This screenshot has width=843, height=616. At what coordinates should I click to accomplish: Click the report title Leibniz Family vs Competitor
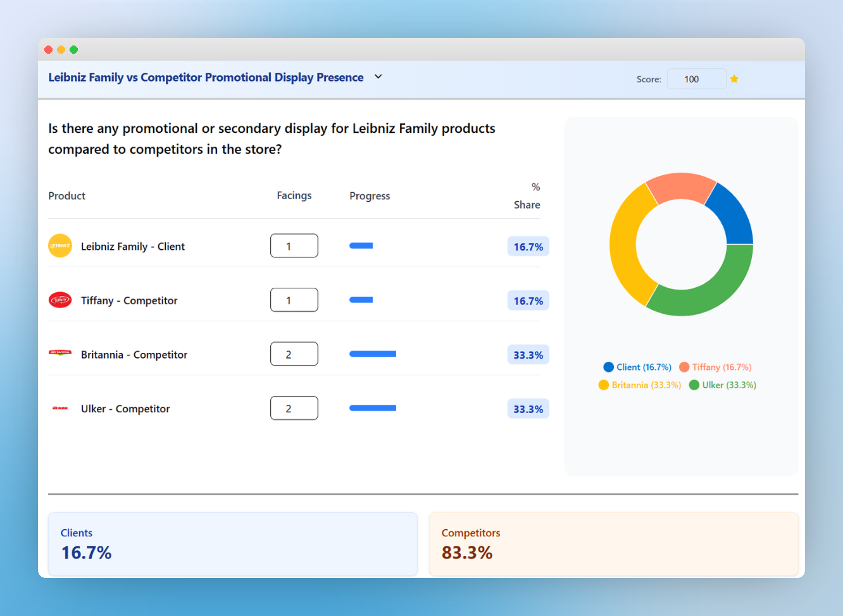click(x=206, y=77)
